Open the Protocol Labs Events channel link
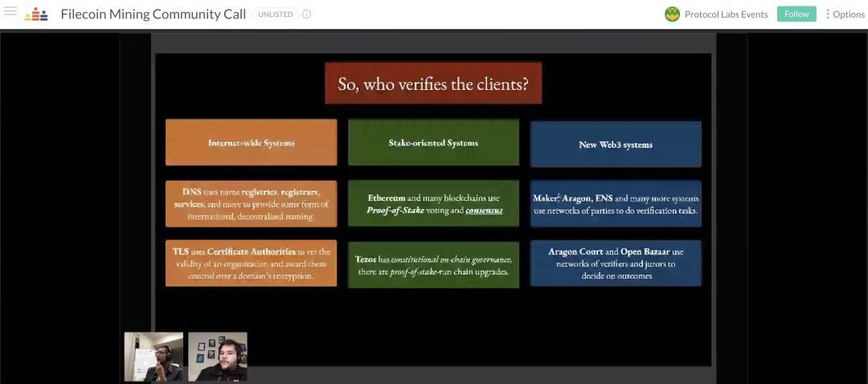 [x=727, y=14]
